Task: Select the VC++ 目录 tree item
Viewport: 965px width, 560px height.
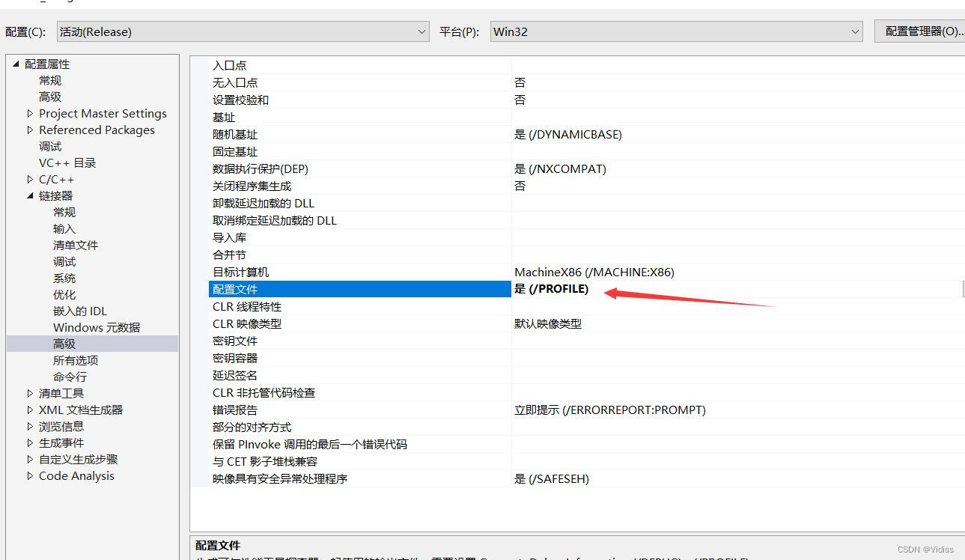Action: tap(66, 162)
